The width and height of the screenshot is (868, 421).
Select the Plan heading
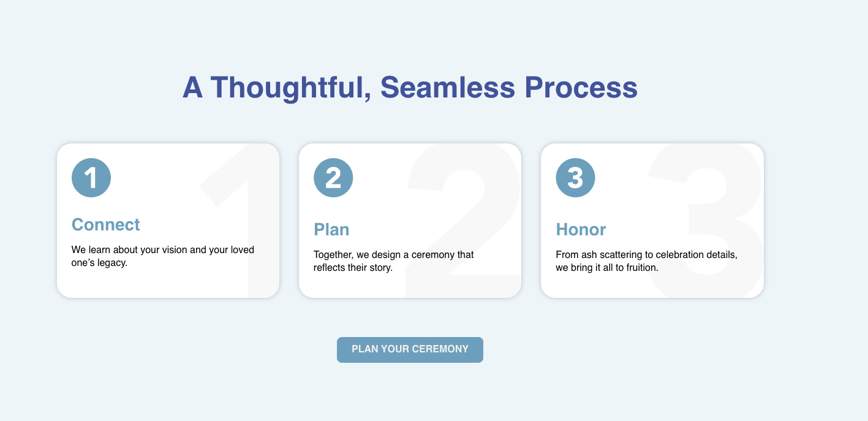331,230
